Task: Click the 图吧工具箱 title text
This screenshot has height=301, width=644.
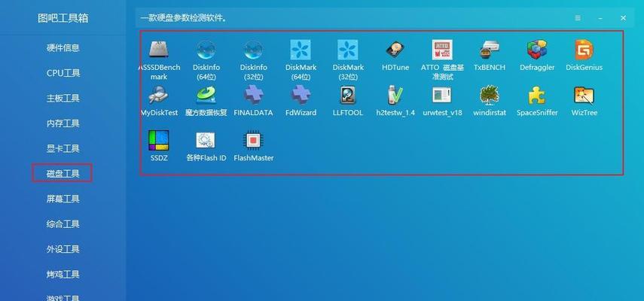Action: (x=63, y=19)
